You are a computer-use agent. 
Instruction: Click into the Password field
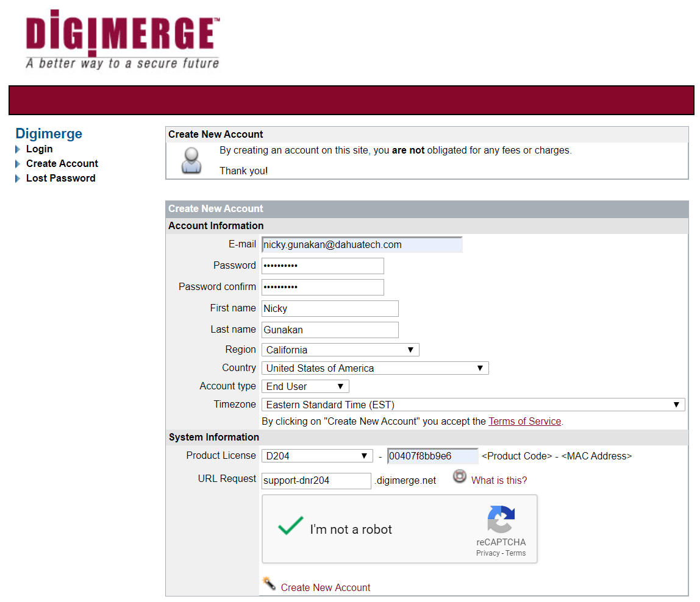pos(323,266)
